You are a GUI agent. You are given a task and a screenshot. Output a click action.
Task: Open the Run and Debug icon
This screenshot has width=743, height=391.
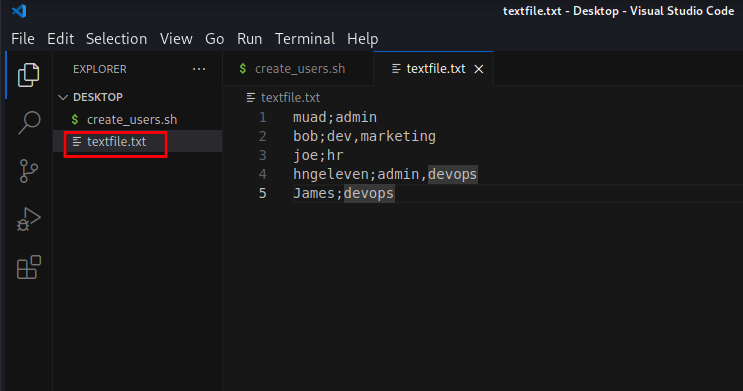pyautogui.click(x=28, y=219)
